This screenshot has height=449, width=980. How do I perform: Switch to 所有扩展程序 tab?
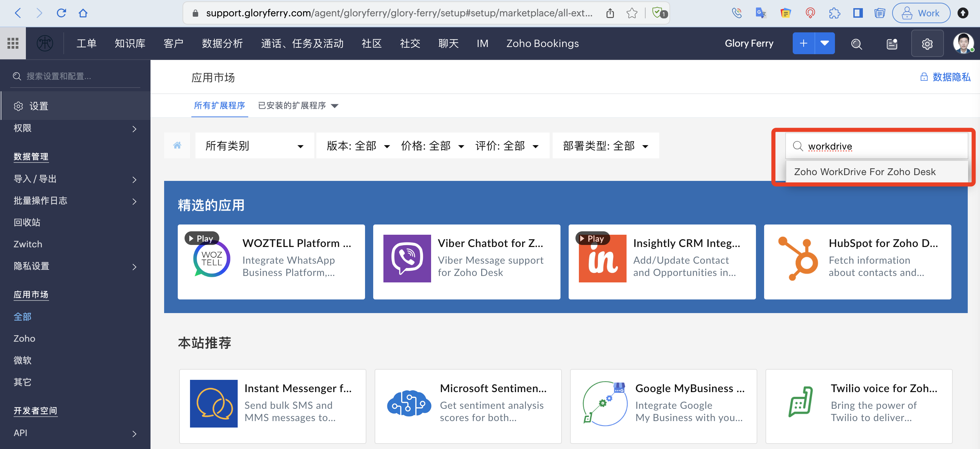220,105
